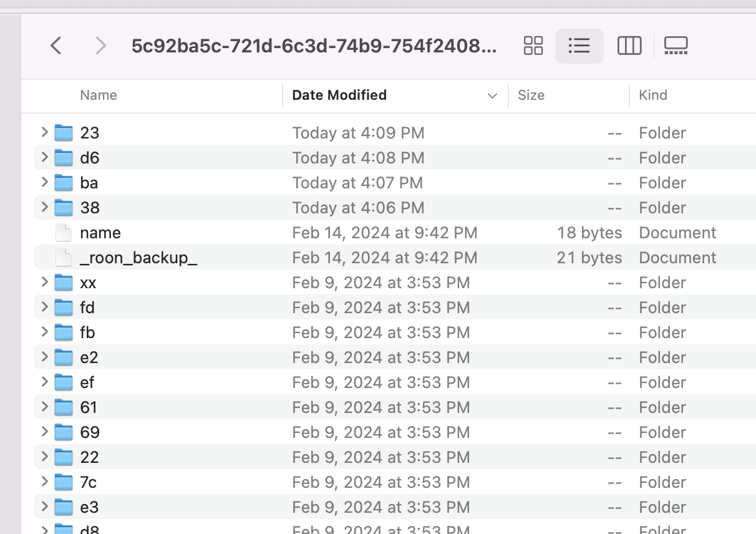The image size is (756, 534).
Task: Switch to column view
Action: [x=629, y=46]
